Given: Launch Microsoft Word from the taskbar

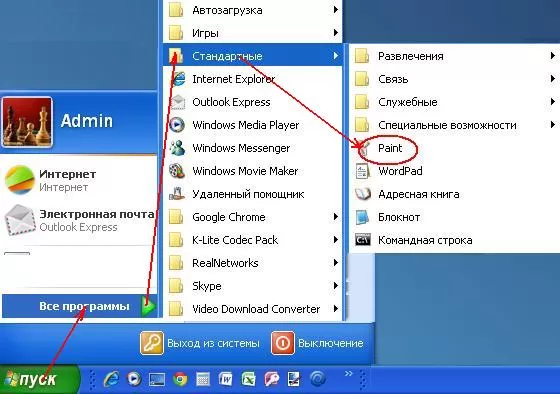Looking at the screenshot, I should coord(226,379).
